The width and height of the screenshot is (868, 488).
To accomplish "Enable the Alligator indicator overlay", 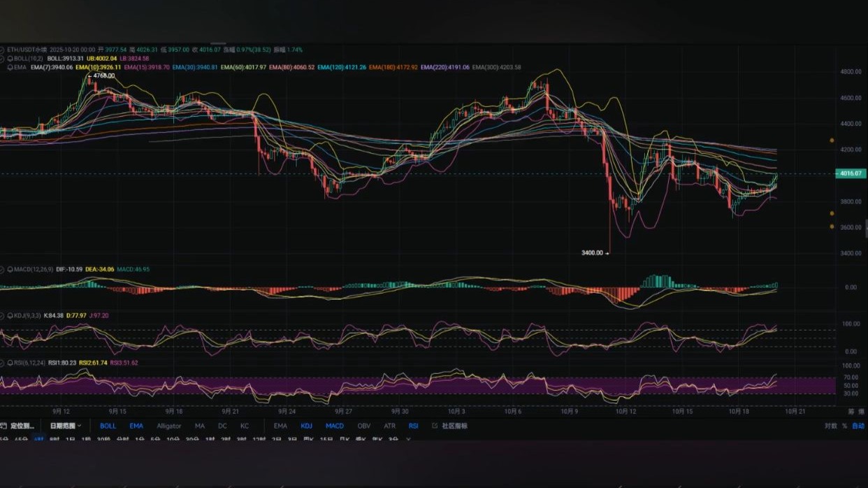I will pyautogui.click(x=168, y=426).
